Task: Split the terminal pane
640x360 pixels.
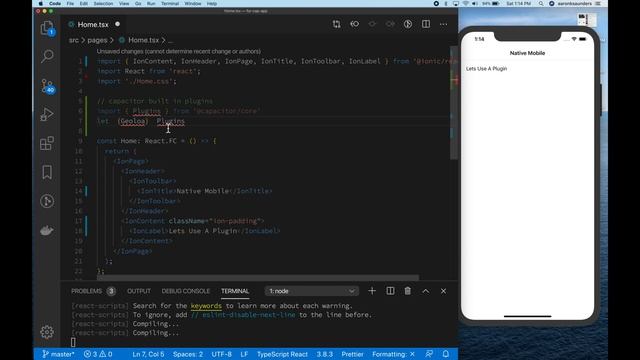Action: point(390,291)
